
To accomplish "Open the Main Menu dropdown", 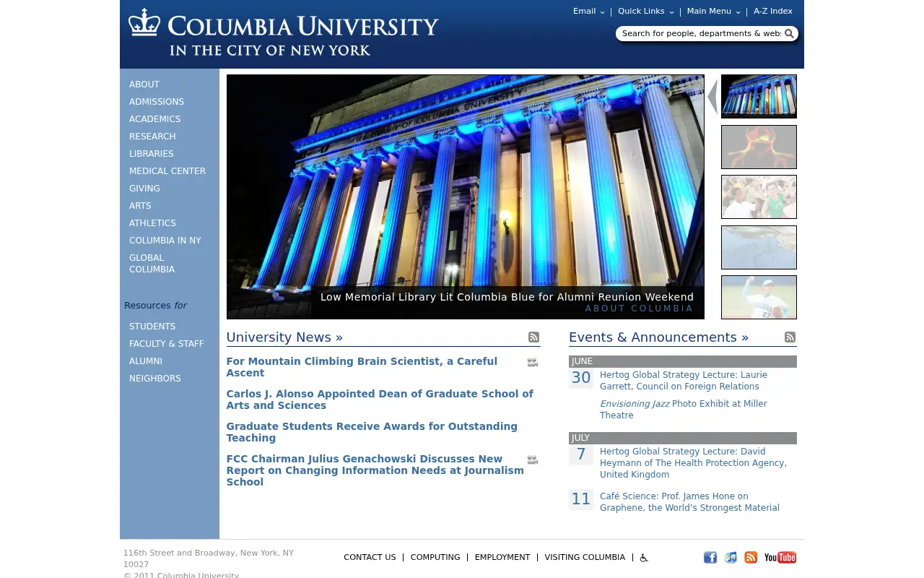I will tap(714, 12).
